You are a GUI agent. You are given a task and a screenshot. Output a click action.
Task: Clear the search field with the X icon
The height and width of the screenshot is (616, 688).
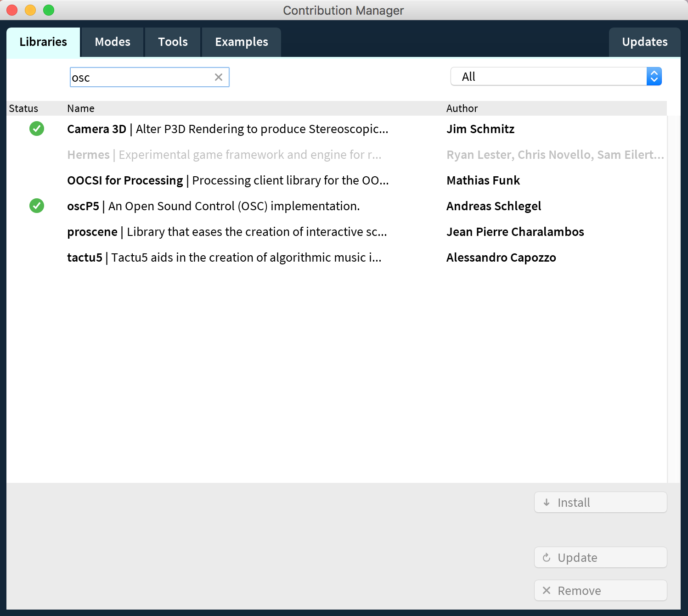[219, 77]
